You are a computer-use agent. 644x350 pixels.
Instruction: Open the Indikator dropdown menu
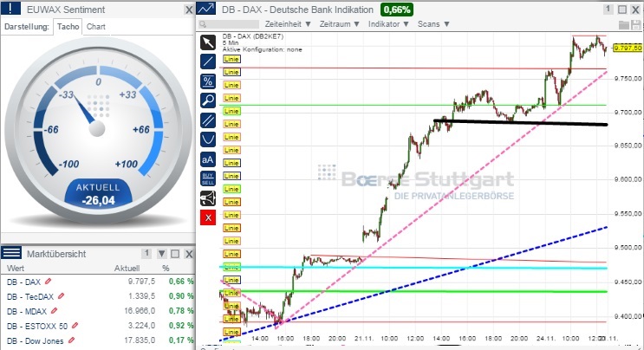coord(388,24)
